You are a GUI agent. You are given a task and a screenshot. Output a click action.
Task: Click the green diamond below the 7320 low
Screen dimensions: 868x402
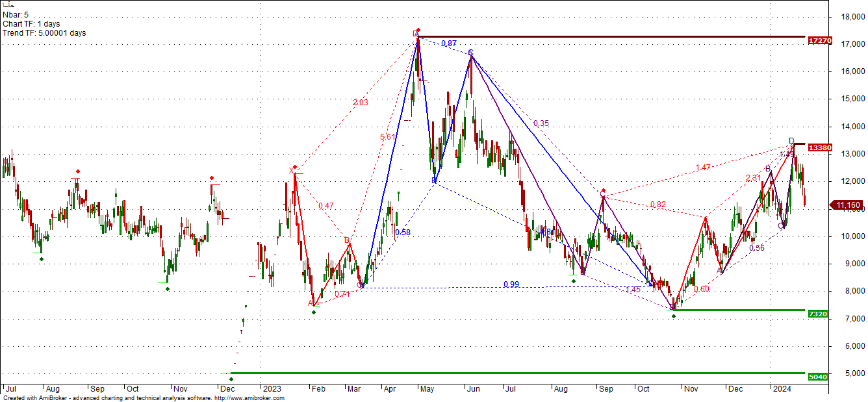[674, 316]
